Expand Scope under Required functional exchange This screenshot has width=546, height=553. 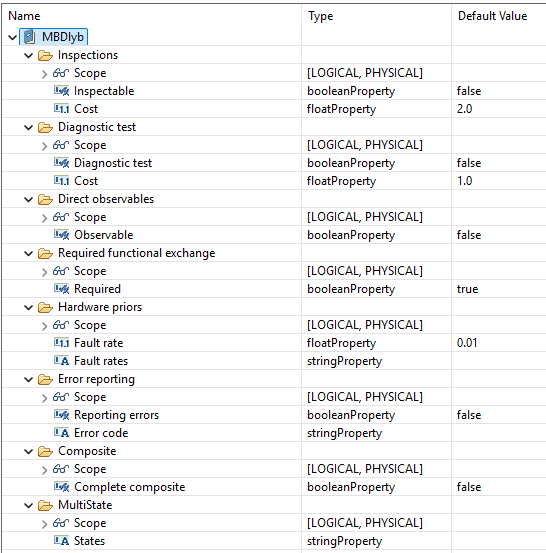click(44, 272)
